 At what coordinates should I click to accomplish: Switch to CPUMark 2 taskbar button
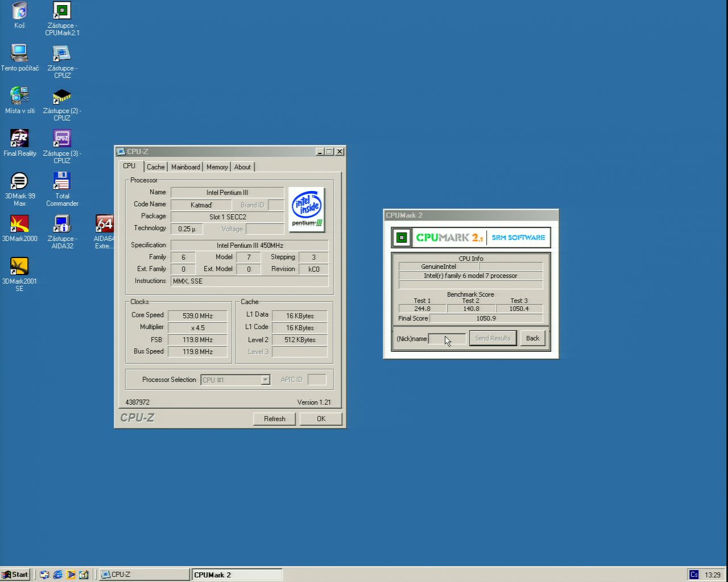tap(237, 575)
